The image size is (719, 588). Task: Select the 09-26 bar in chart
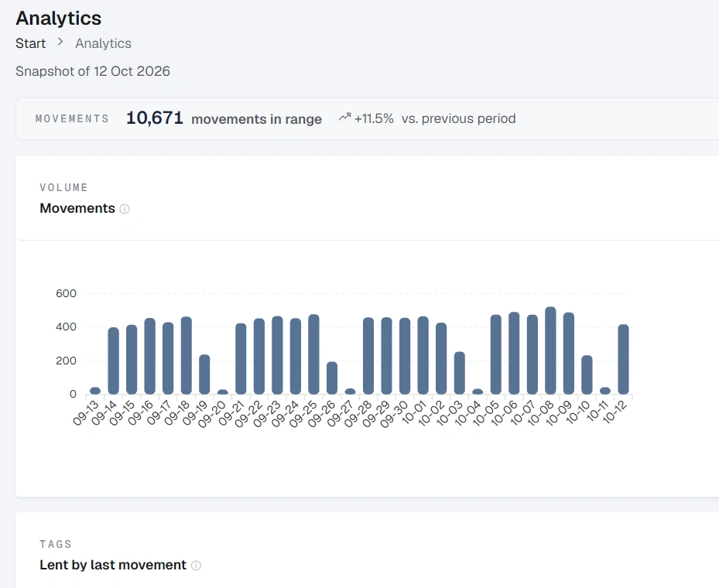point(332,378)
